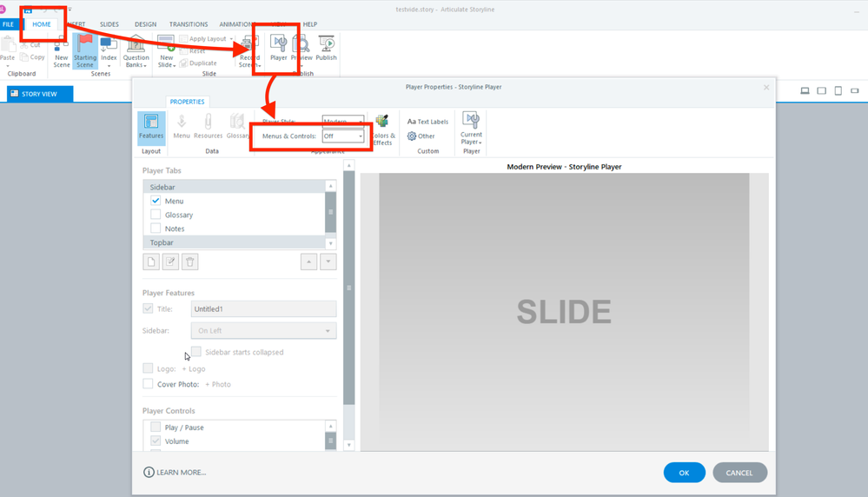Click the + Photo link
Viewport: 868px width, 497px height.
(218, 384)
